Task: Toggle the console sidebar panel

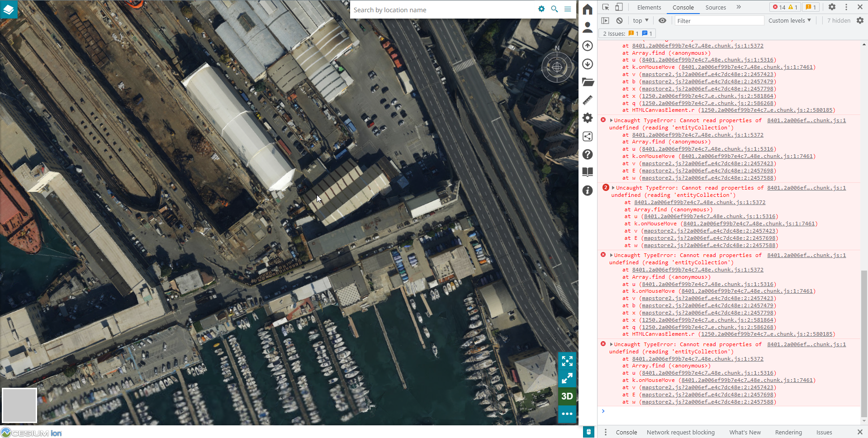Action: point(605,20)
